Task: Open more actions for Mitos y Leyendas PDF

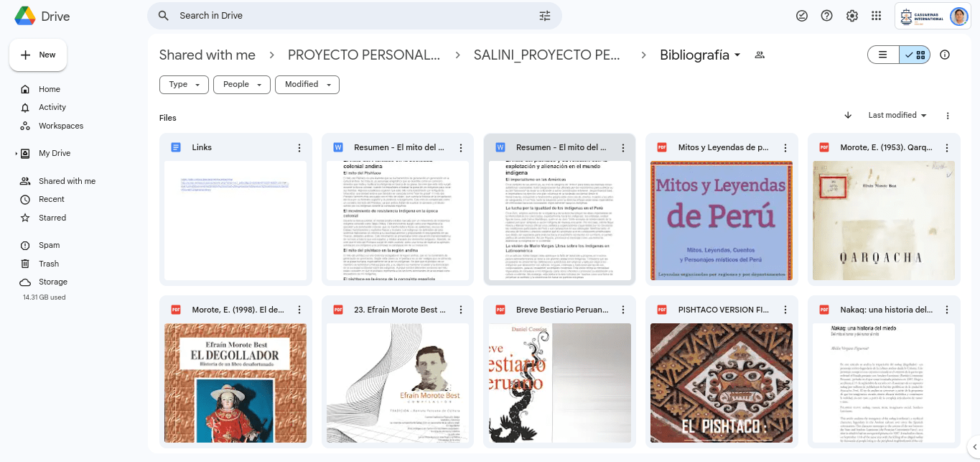Action: pos(785,148)
